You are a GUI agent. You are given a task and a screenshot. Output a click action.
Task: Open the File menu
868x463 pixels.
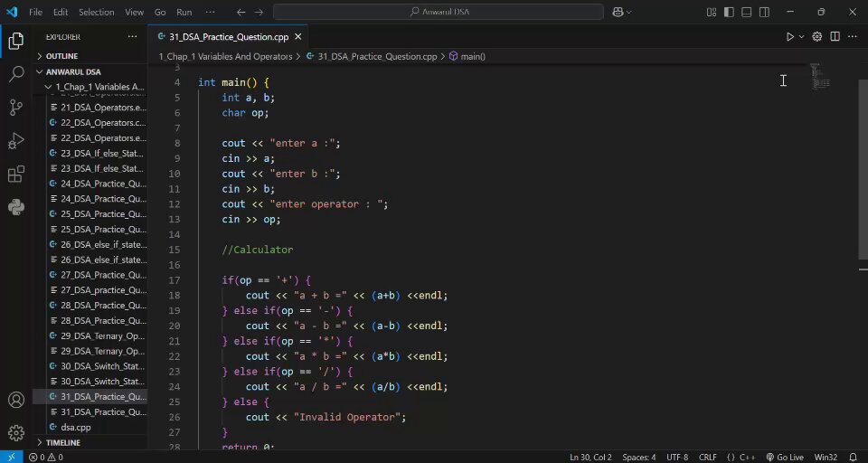pyautogui.click(x=35, y=12)
